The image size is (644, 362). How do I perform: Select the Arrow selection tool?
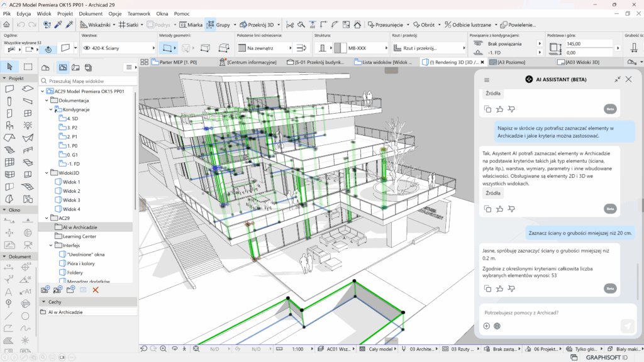point(10,67)
